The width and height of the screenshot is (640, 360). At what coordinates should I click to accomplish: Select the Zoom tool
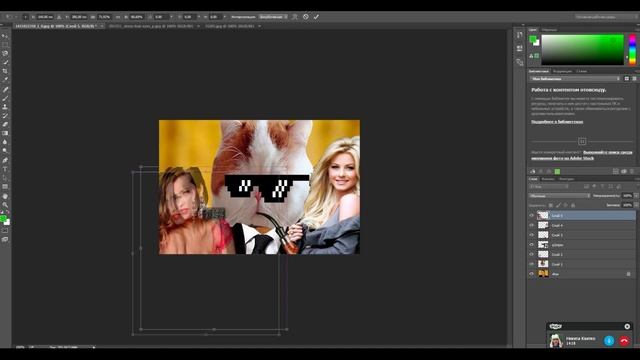5,205
